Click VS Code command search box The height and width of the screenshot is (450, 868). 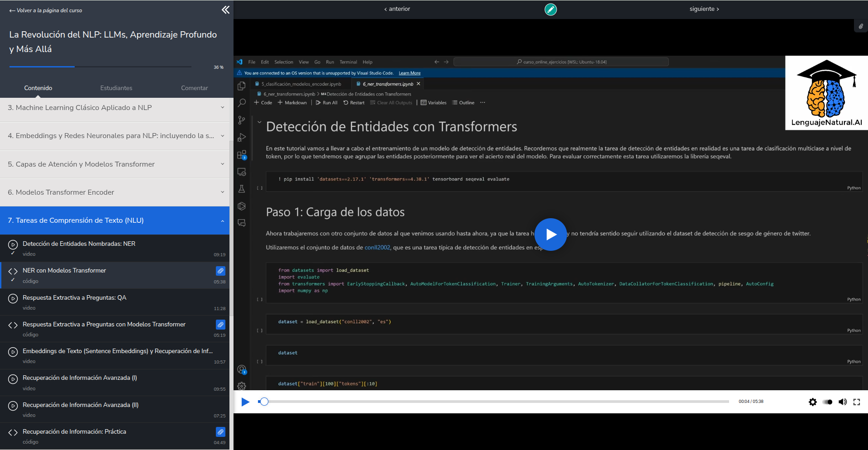click(x=561, y=62)
